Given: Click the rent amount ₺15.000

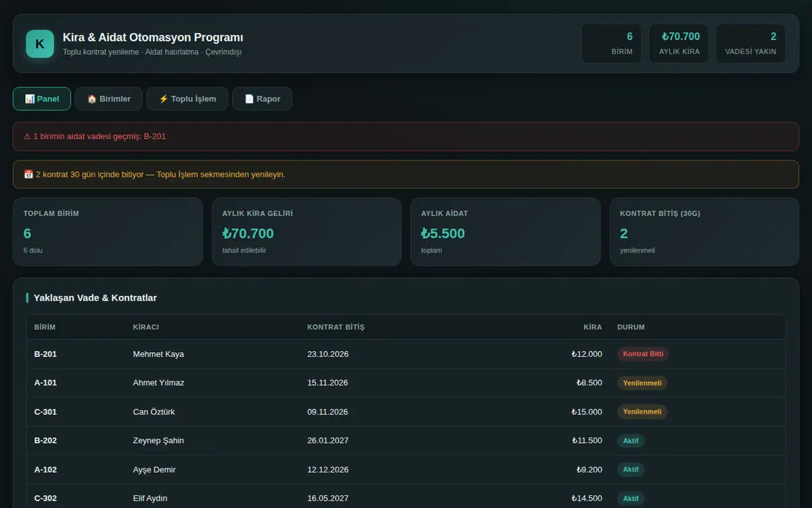Looking at the screenshot, I should click(586, 412).
